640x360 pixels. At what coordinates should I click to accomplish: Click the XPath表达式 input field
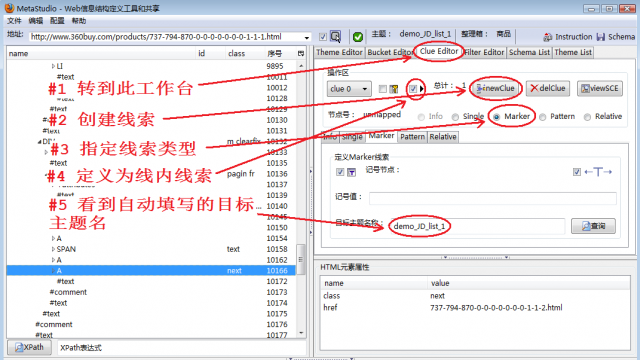[181, 348]
